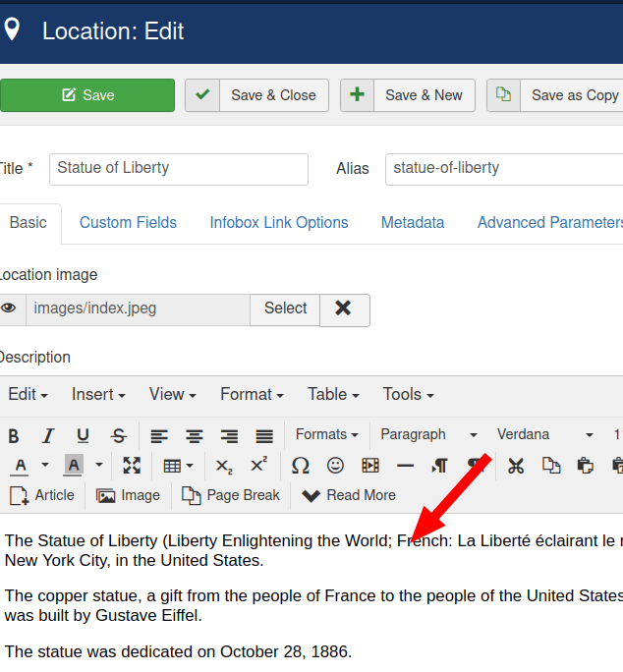Align text left
The width and height of the screenshot is (623, 672).
coord(159,436)
